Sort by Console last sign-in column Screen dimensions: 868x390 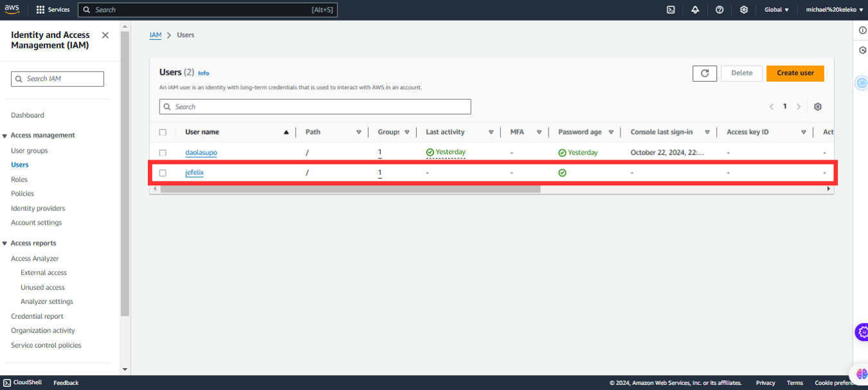point(707,132)
